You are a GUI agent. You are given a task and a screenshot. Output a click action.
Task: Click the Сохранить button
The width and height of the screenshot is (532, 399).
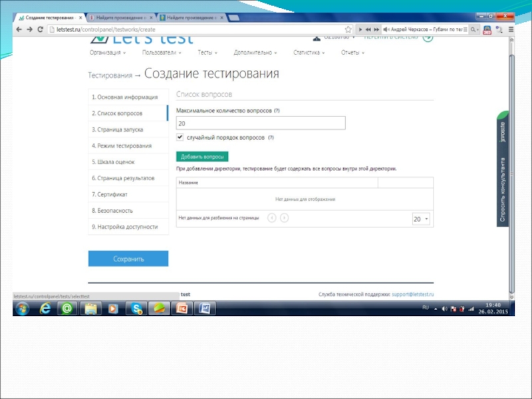(x=128, y=259)
